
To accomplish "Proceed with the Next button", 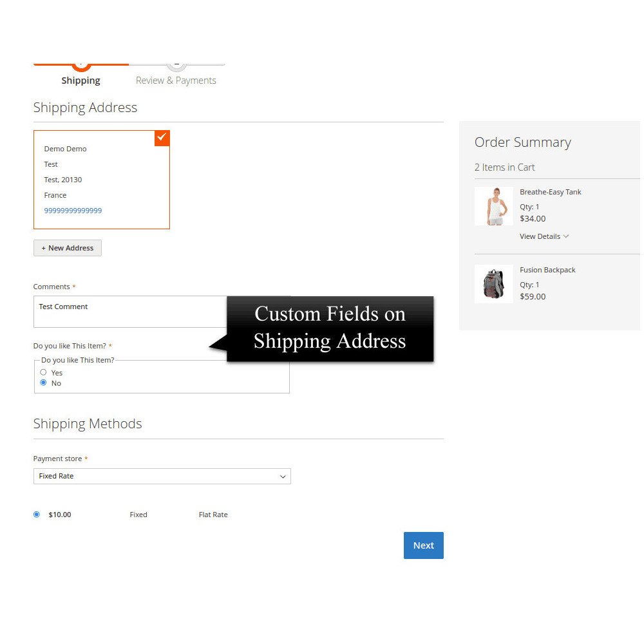I will pyautogui.click(x=424, y=545).
